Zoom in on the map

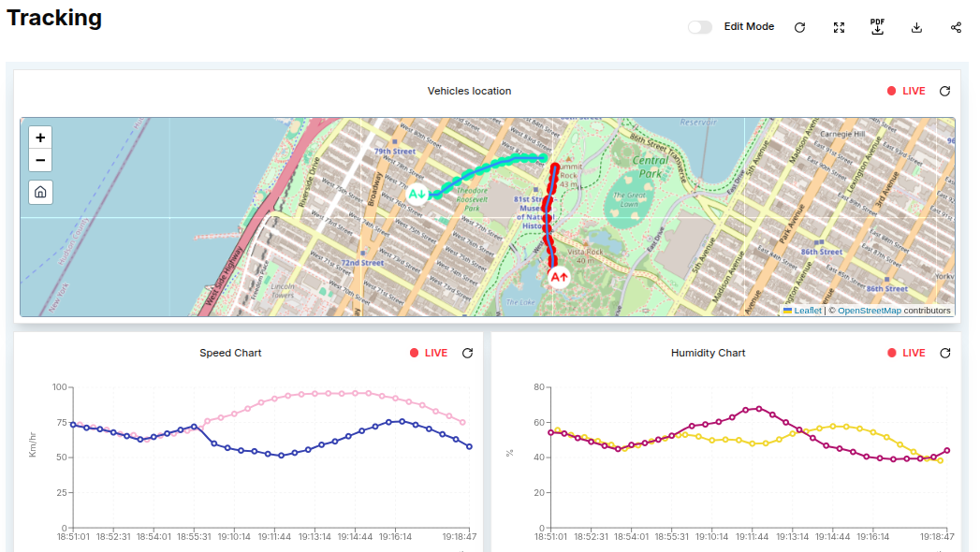(40, 138)
